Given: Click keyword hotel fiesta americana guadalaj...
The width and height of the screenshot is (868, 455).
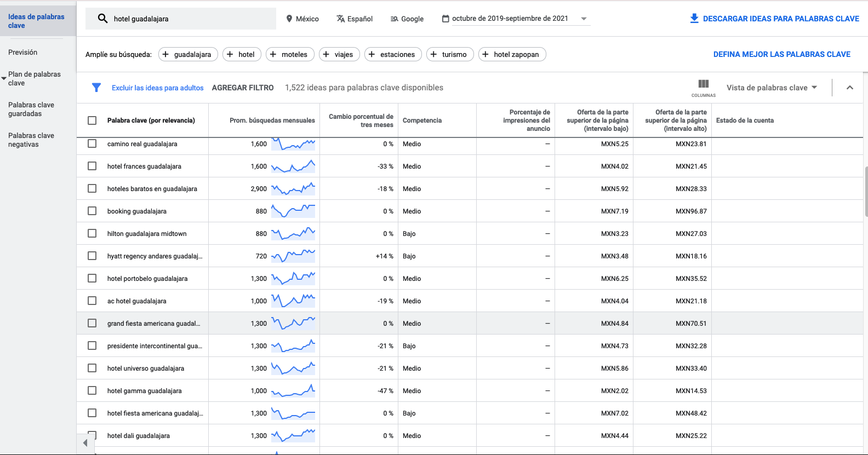Looking at the screenshot, I should pos(155,413).
